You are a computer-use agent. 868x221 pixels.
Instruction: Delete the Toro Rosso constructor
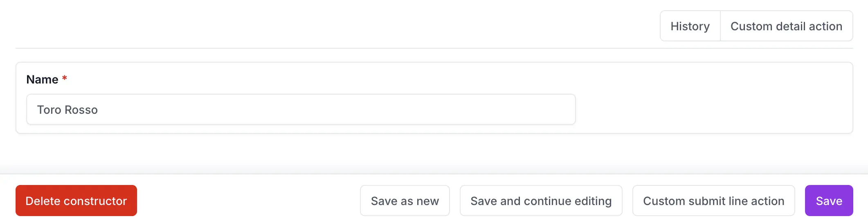76,201
